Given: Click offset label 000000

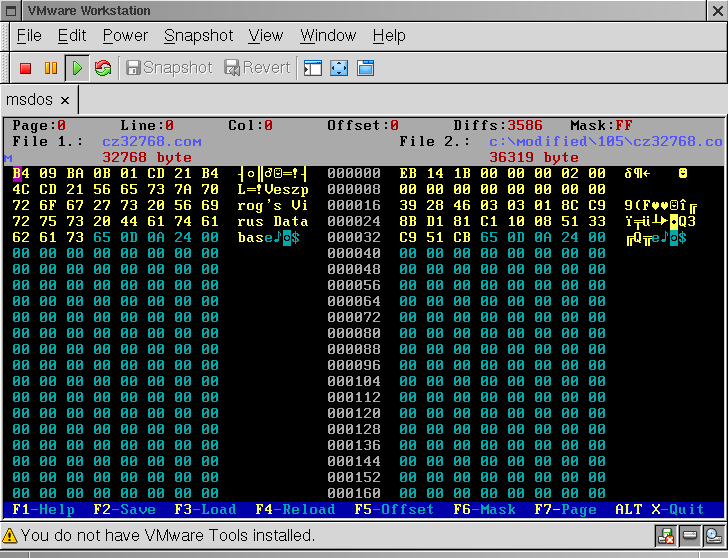Looking at the screenshot, I should pyautogui.click(x=354, y=174).
